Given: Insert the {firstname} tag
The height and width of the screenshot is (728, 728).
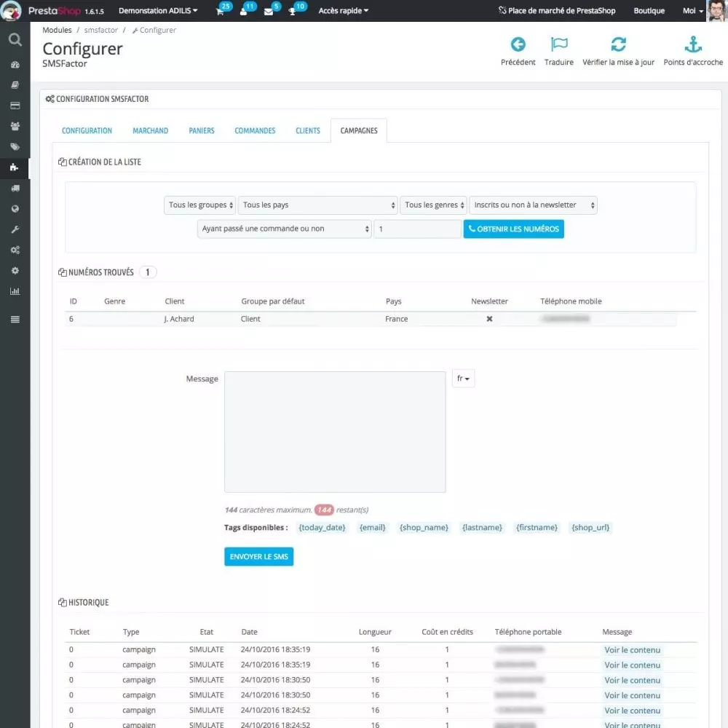Looking at the screenshot, I should click(537, 527).
